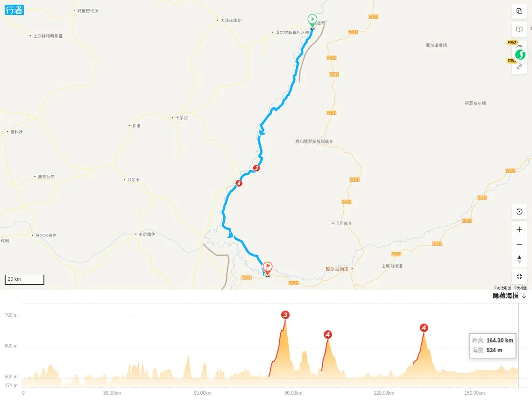Select second climb marker 4 near 130km
The image size is (532, 405).
click(424, 327)
